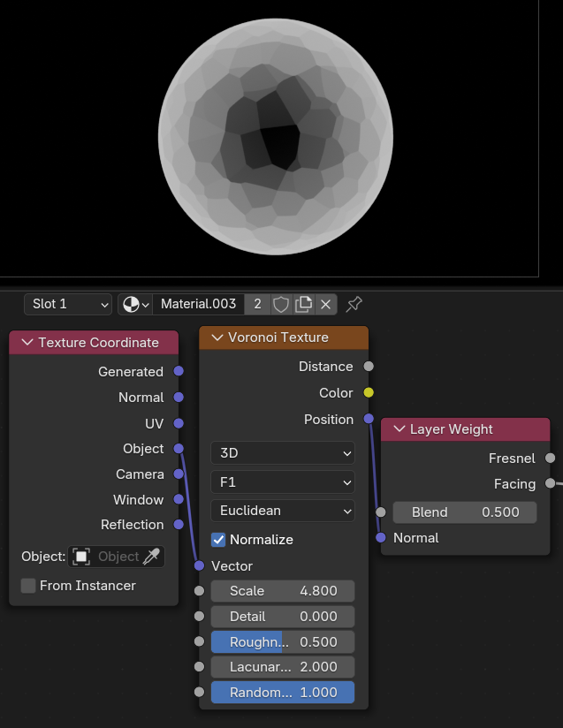Screen dimensions: 563x728
Task: Collapse the Layer Weight node
Action: pyautogui.click(x=399, y=429)
